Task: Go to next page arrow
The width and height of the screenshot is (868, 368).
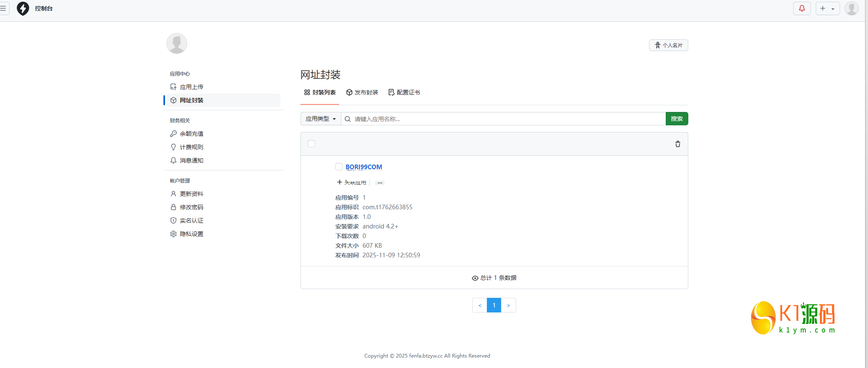Action: [x=508, y=305]
